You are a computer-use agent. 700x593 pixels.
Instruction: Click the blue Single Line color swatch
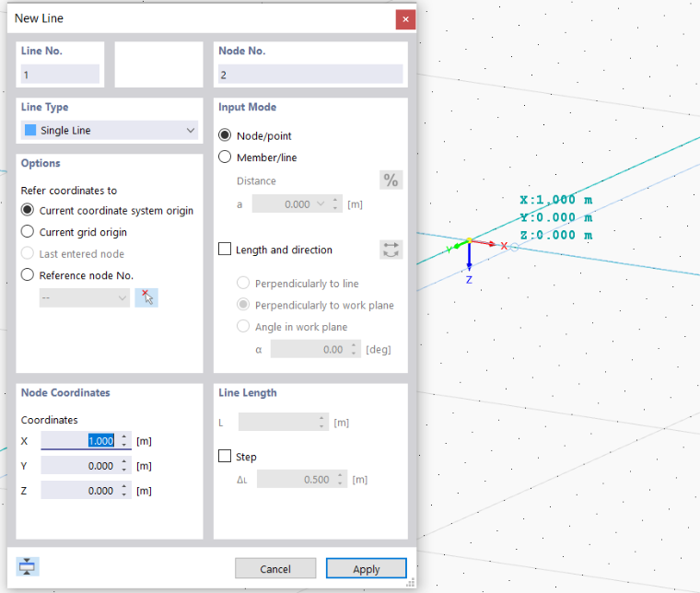(30, 130)
